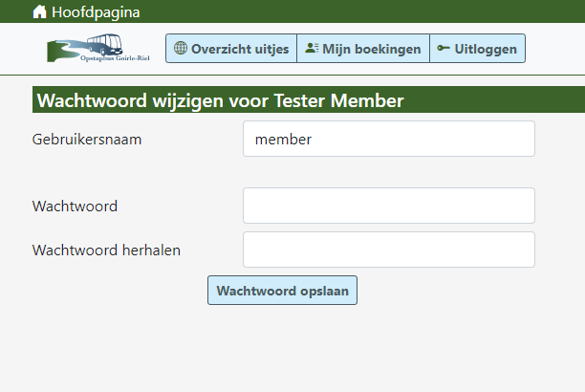Viewport: 585px width, 392px height.
Task: Click the key icon on Uitloggen
Action: tap(444, 48)
